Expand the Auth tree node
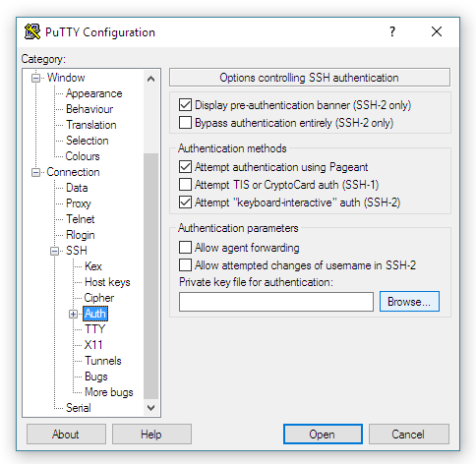The image size is (476, 464). pyautogui.click(x=73, y=314)
